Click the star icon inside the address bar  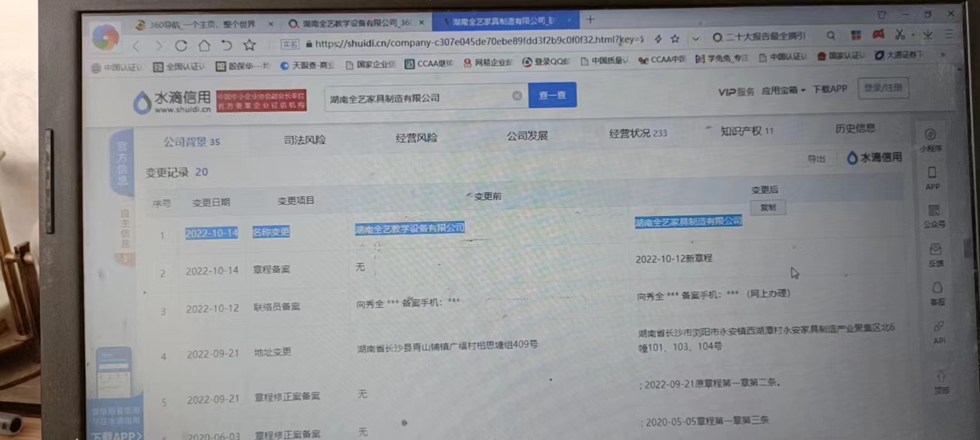click(x=675, y=39)
